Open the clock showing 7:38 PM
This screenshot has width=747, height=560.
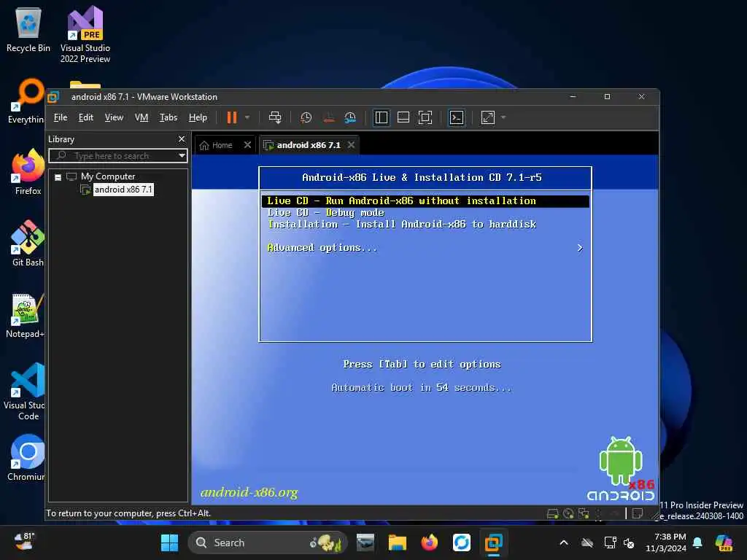[x=666, y=542]
